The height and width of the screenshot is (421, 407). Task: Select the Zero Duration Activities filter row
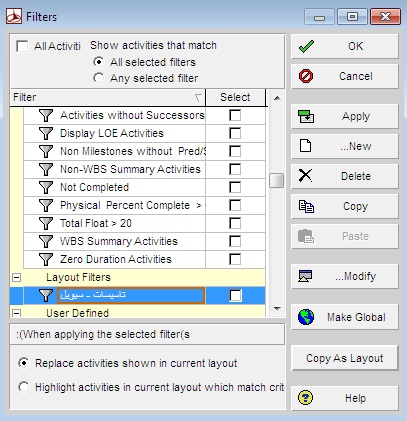tap(114, 259)
